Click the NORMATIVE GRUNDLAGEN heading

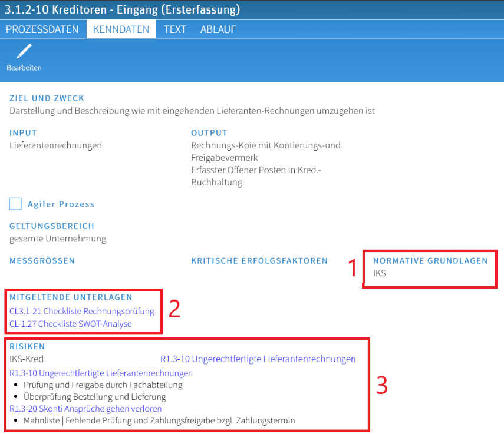coord(430,260)
